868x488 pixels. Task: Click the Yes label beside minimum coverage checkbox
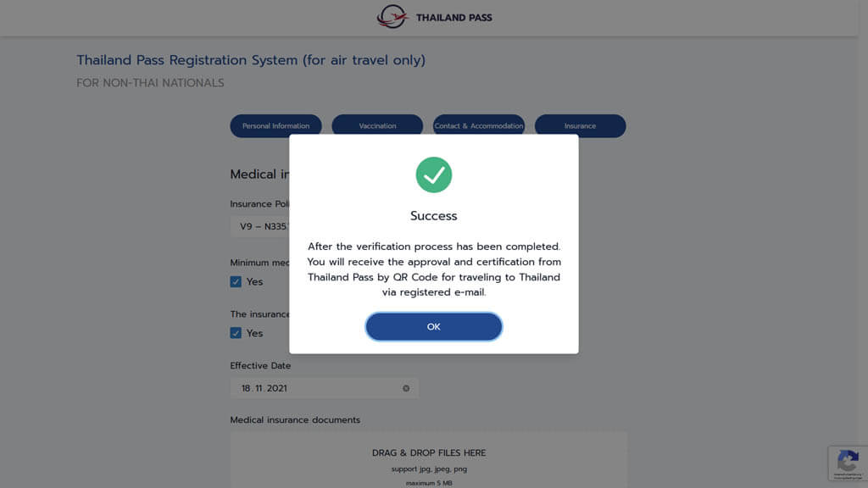pos(254,281)
